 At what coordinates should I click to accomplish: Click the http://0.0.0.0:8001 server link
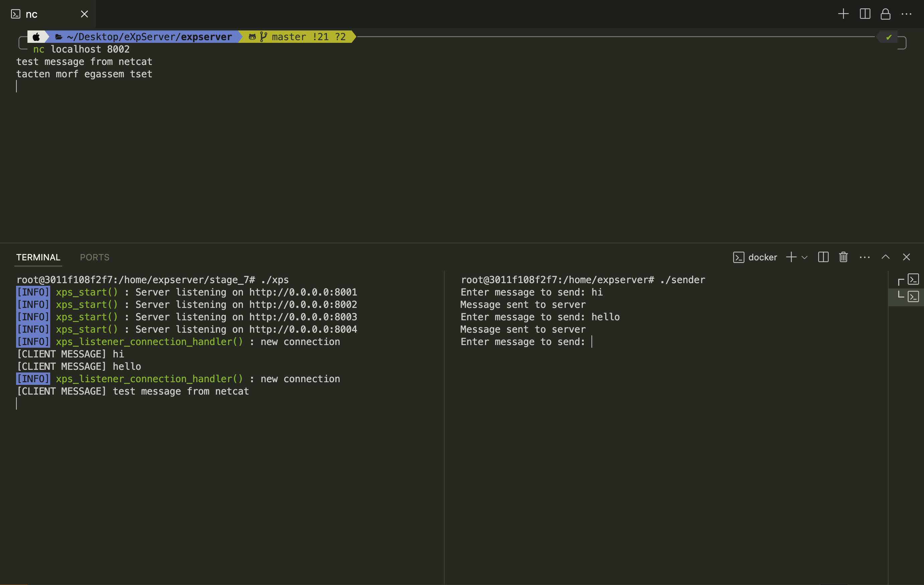pos(303,292)
